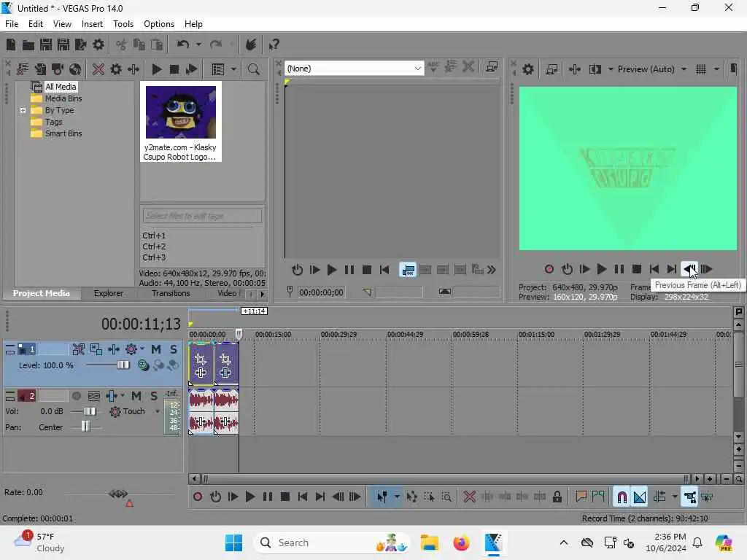Screen dimensions: 747x560
Task: Open the File menu
Action: pyautogui.click(x=12, y=24)
